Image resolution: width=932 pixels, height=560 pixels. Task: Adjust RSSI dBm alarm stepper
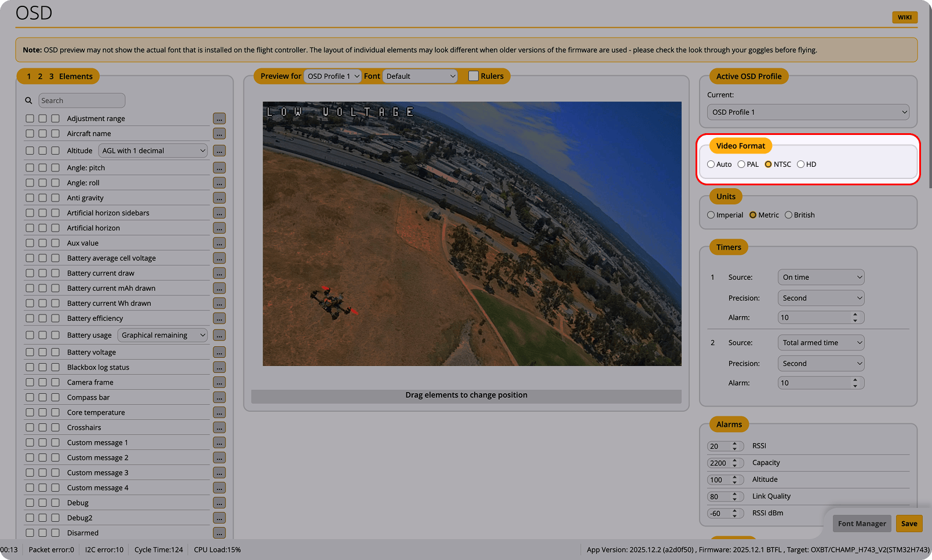(734, 514)
